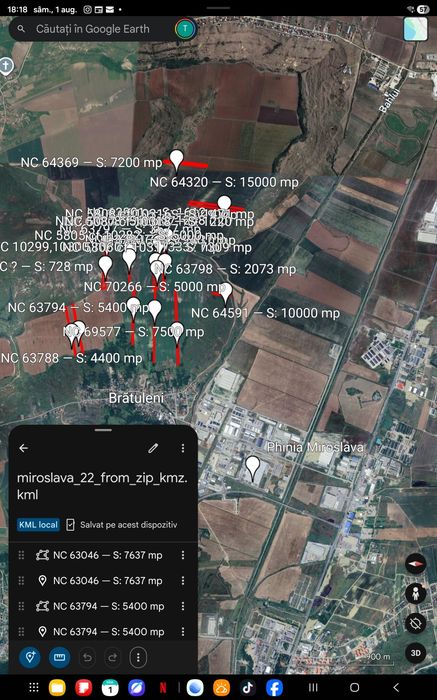Switch map style using layers thumbnail
Image resolution: width=437 pixels, height=700 pixels.
(415, 29)
